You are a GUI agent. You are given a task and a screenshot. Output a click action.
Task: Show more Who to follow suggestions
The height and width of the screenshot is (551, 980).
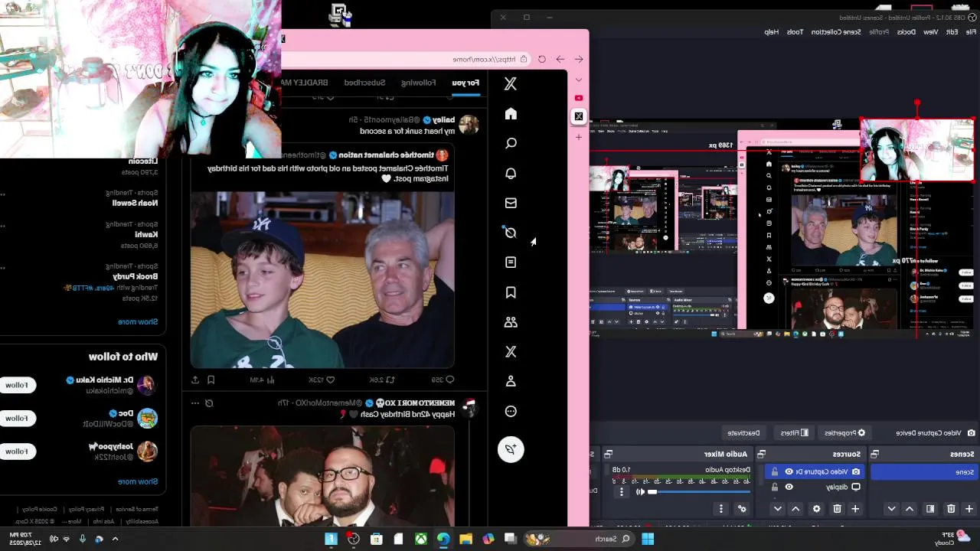138,481
